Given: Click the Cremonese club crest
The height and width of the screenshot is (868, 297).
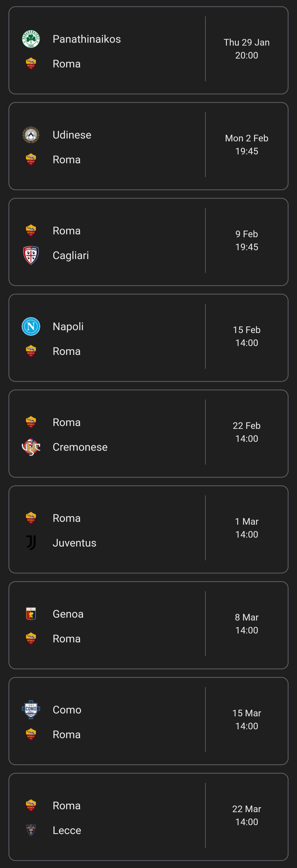Looking at the screenshot, I should (x=31, y=447).
